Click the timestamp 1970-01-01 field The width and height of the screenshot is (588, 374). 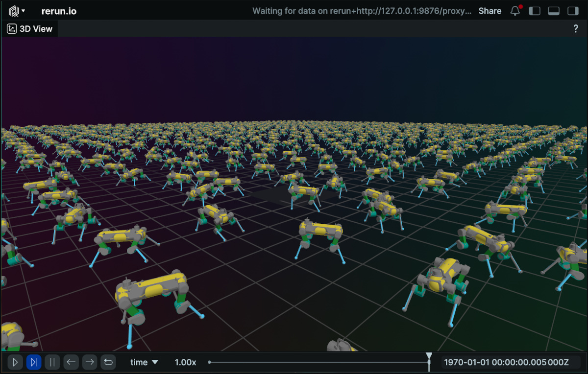(x=506, y=362)
